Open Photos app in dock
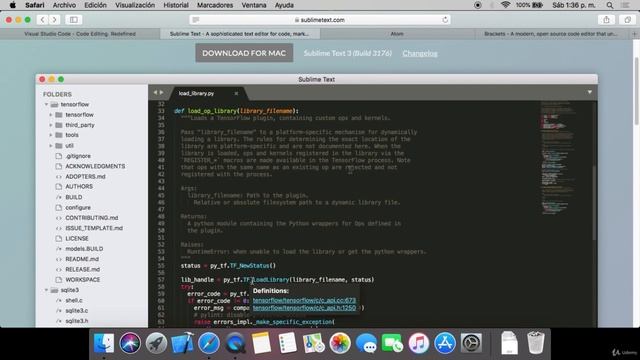The image size is (640, 360). click(340, 343)
